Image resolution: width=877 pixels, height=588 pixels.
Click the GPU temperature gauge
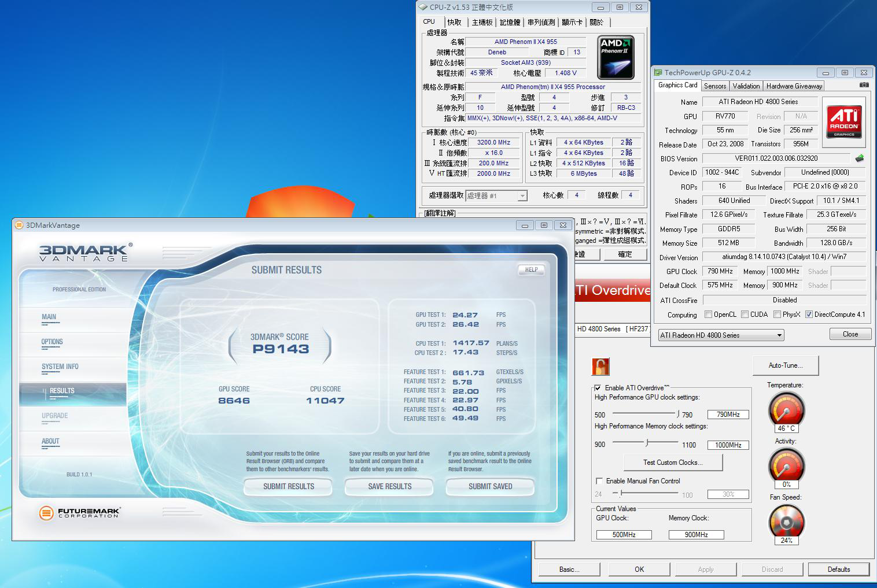point(786,409)
